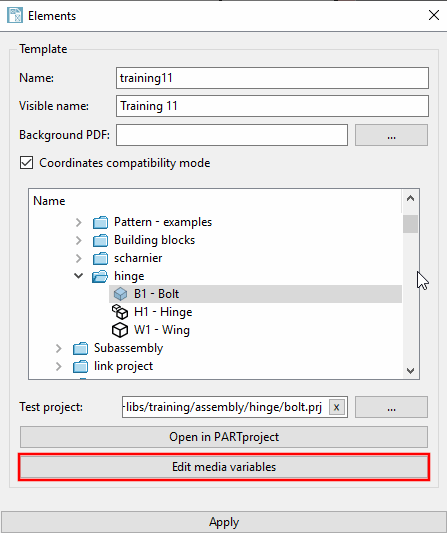The image size is (447, 533).
Task: Expand the scharnier folder
Action: 79,258
